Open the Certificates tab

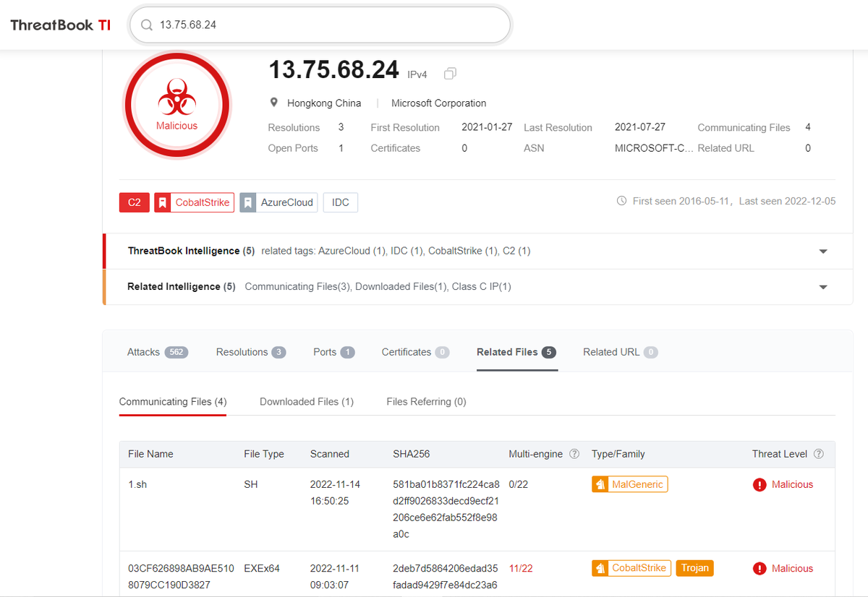[x=415, y=352]
